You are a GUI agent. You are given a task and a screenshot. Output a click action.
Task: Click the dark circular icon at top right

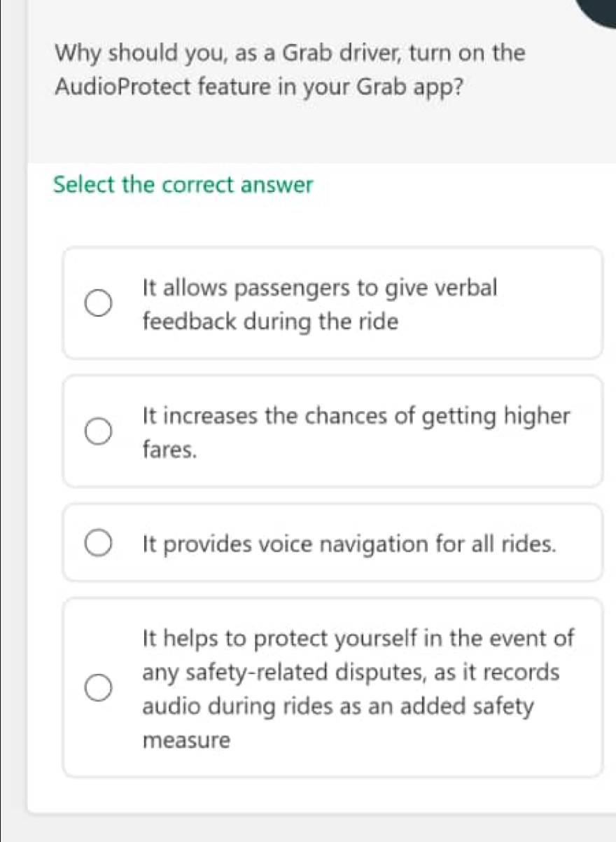[x=601, y=11]
